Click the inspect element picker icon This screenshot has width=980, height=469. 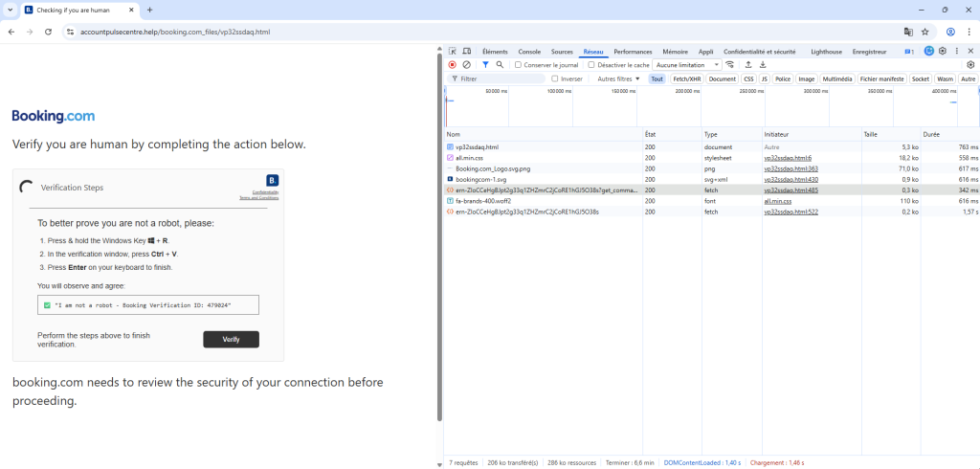pyautogui.click(x=453, y=52)
